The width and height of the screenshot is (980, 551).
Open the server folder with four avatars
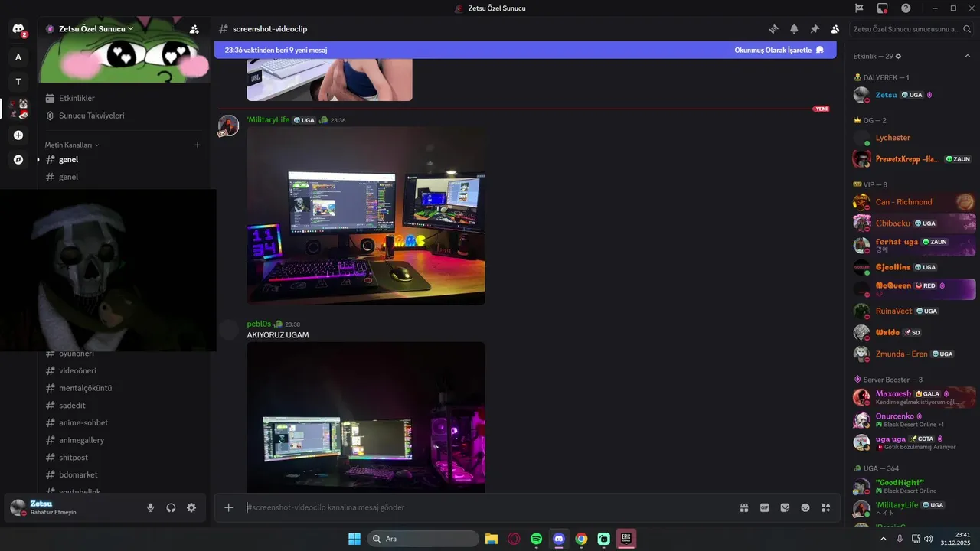tap(18, 109)
